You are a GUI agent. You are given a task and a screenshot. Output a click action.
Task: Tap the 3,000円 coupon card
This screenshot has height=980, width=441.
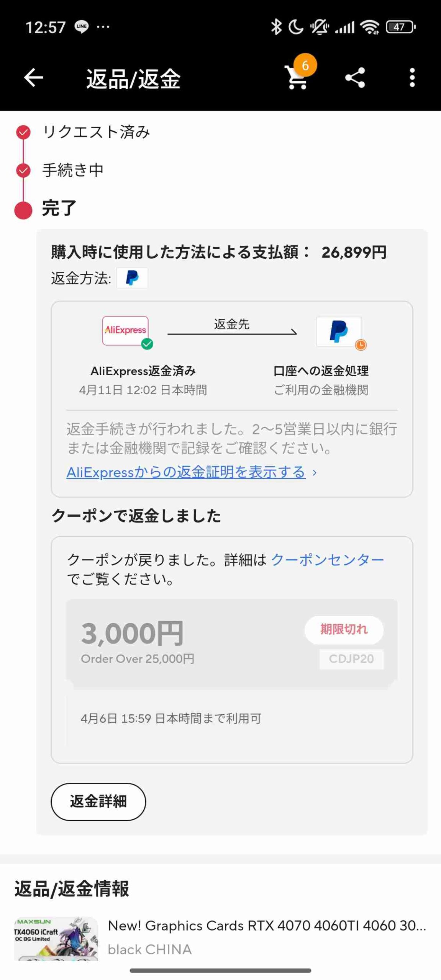[x=232, y=643]
